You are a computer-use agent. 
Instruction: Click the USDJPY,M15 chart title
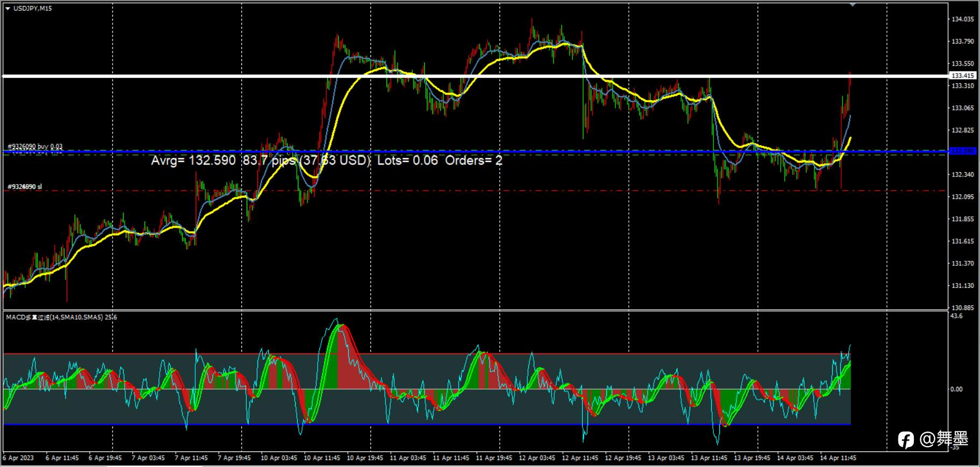click(x=32, y=9)
